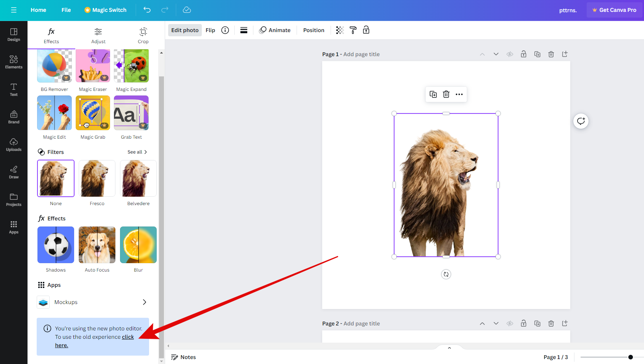Duplicate Page 1

537,54
